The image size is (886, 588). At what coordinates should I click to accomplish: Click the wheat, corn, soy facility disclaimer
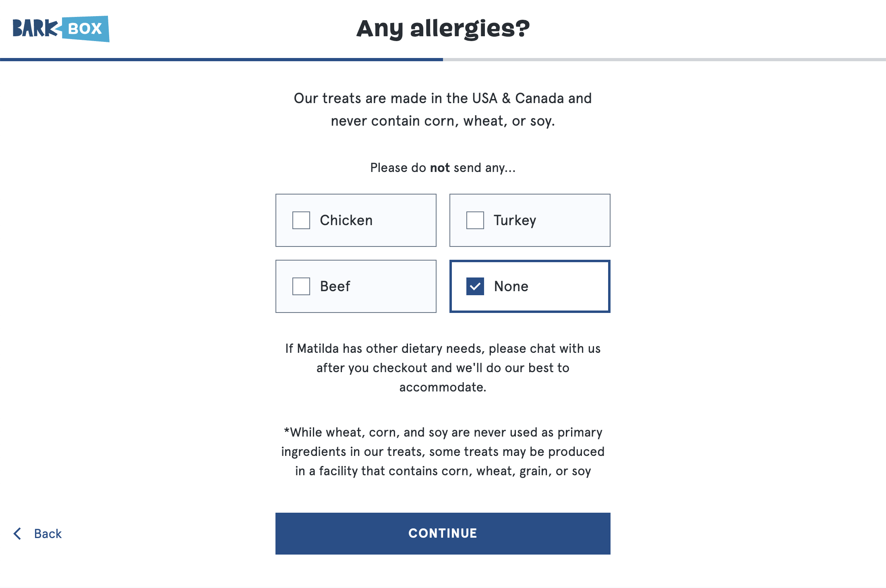(443, 451)
